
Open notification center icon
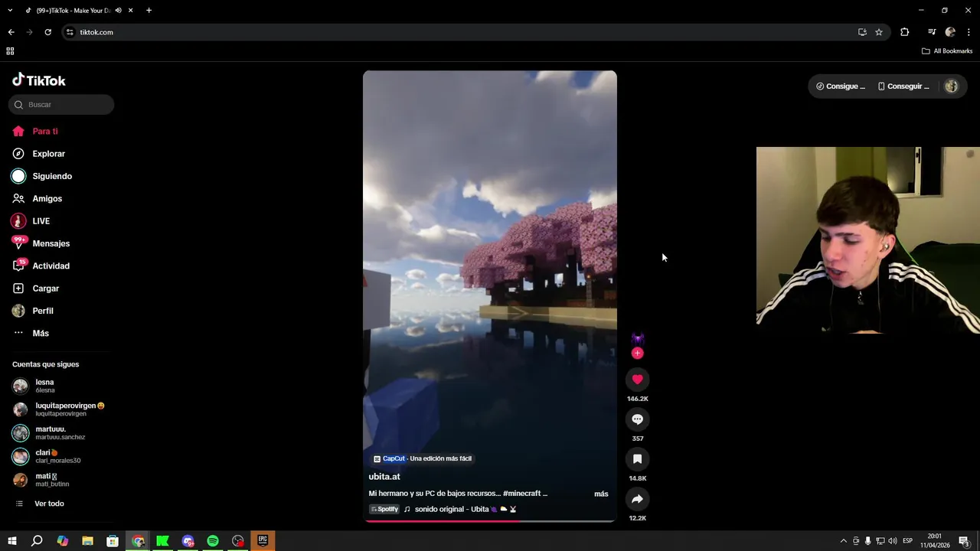[964, 541]
